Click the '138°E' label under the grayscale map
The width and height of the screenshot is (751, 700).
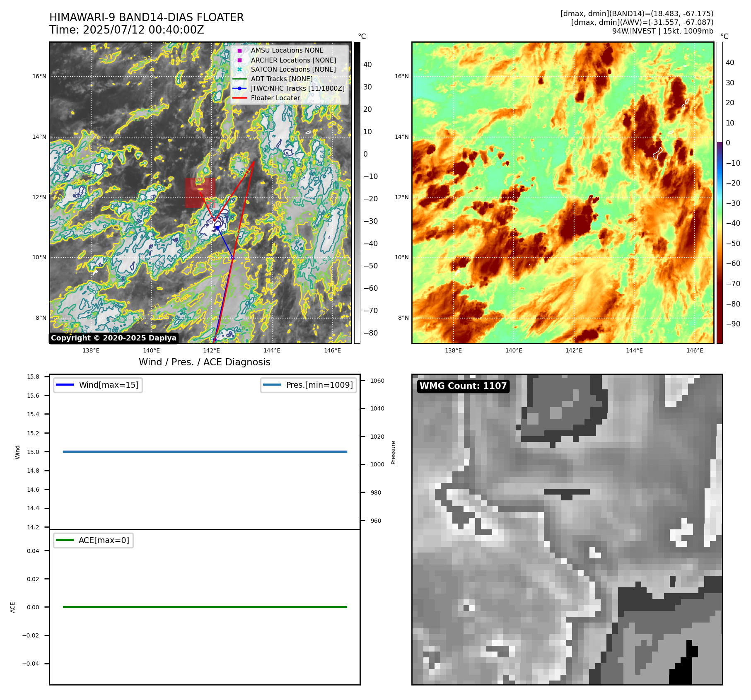[91, 350]
